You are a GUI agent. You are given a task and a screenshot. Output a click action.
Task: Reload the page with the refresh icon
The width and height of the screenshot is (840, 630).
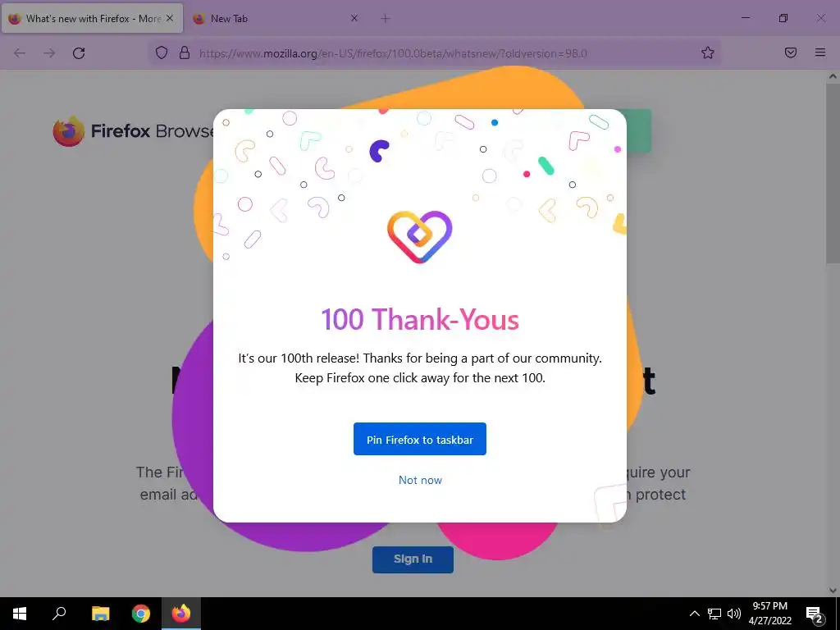79,53
